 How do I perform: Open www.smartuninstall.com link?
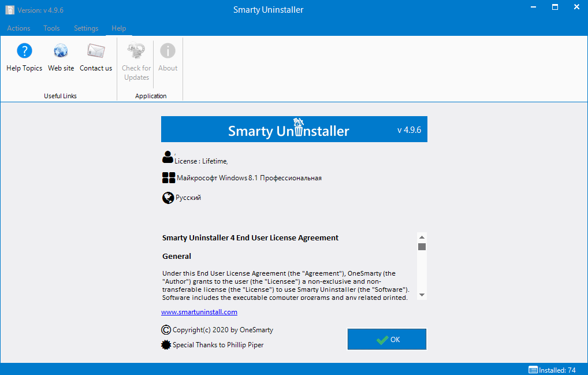[x=199, y=312]
